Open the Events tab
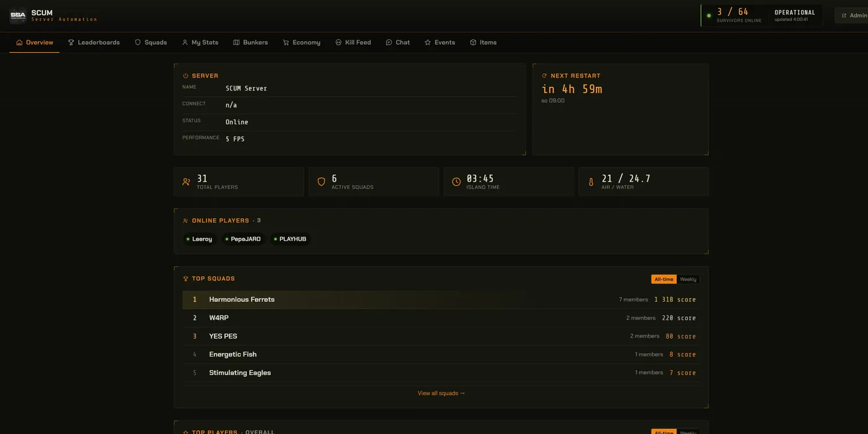The image size is (868, 434). point(440,43)
